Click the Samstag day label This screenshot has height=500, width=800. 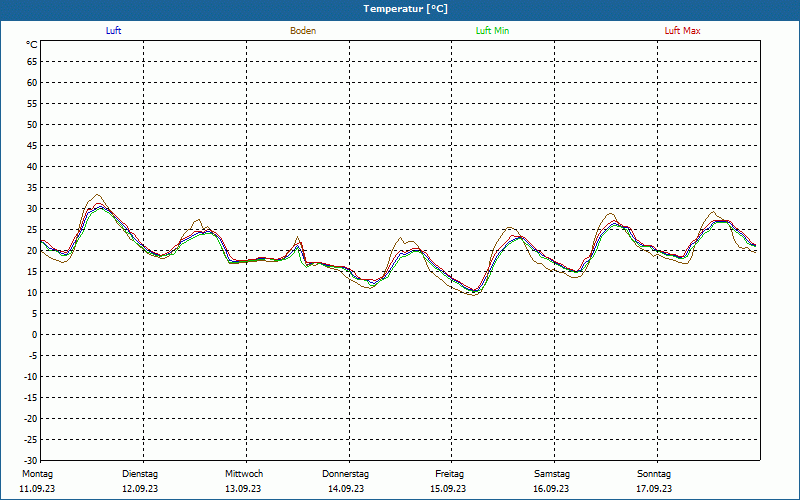coord(552,474)
